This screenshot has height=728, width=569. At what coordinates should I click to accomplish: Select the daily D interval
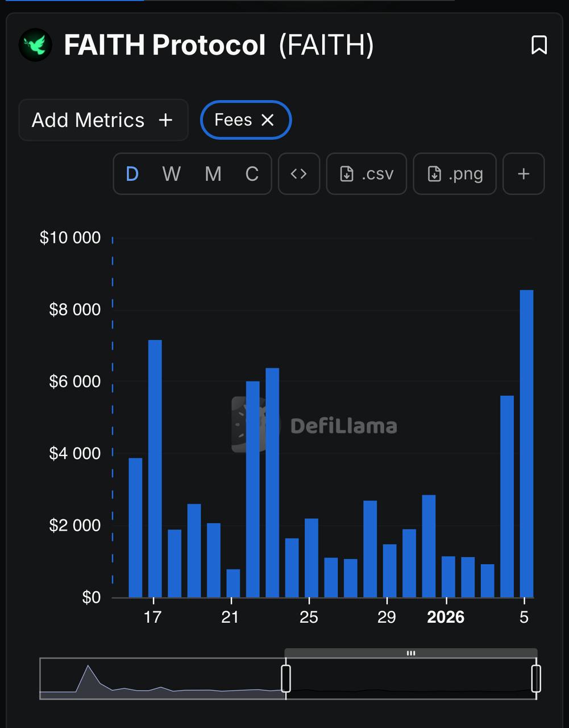[132, 174]
